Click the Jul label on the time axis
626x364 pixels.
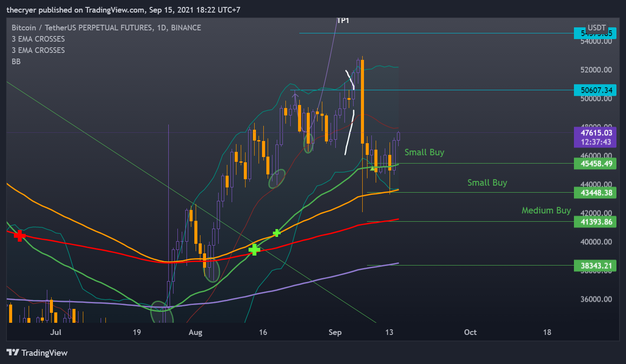coord(55,332)
